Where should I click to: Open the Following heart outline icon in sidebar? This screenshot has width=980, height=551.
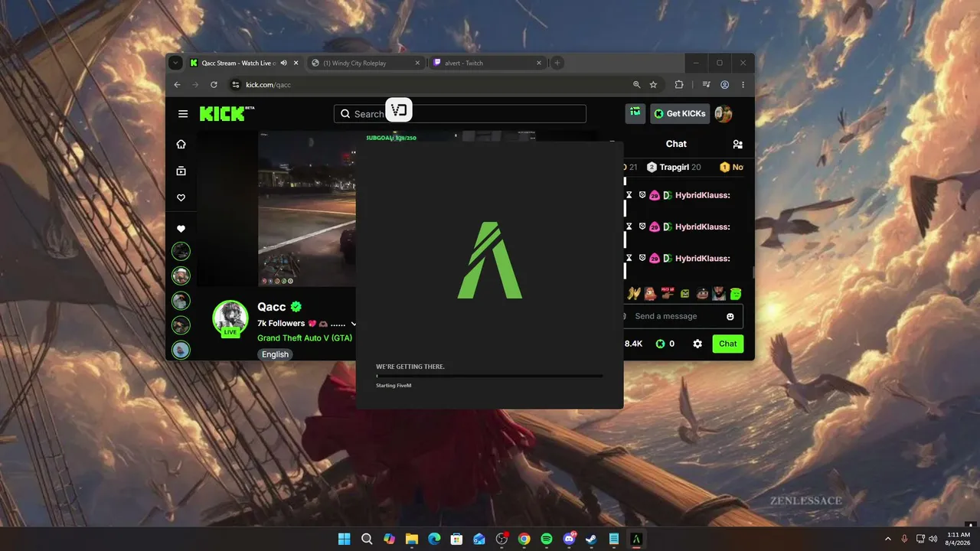click(x=181, y=197)
